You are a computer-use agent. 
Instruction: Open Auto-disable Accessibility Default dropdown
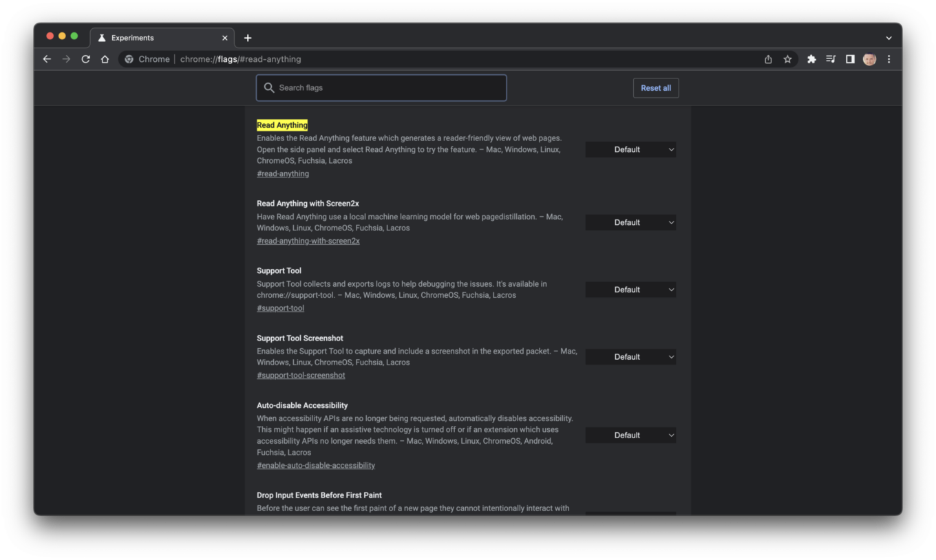click(x=630, y=435)
